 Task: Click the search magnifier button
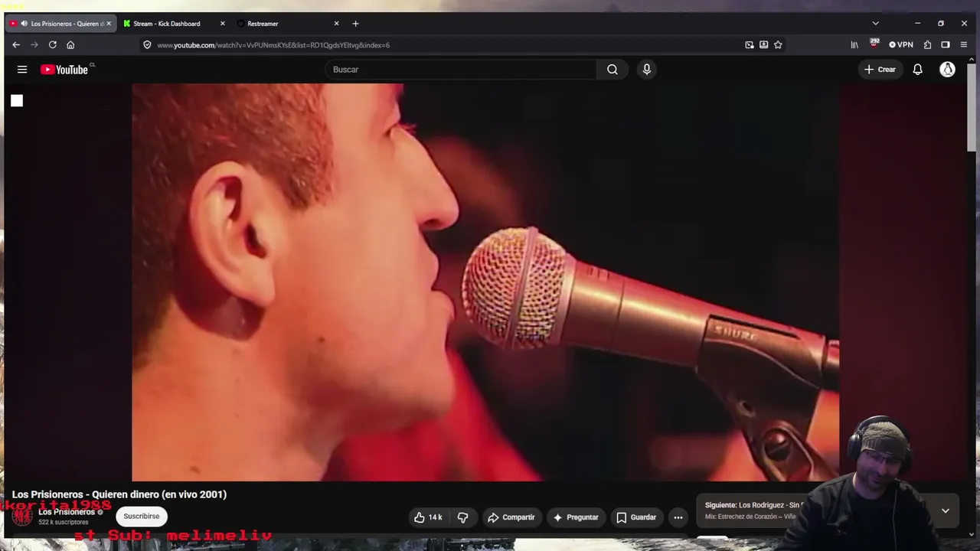(x=612, y=70)
